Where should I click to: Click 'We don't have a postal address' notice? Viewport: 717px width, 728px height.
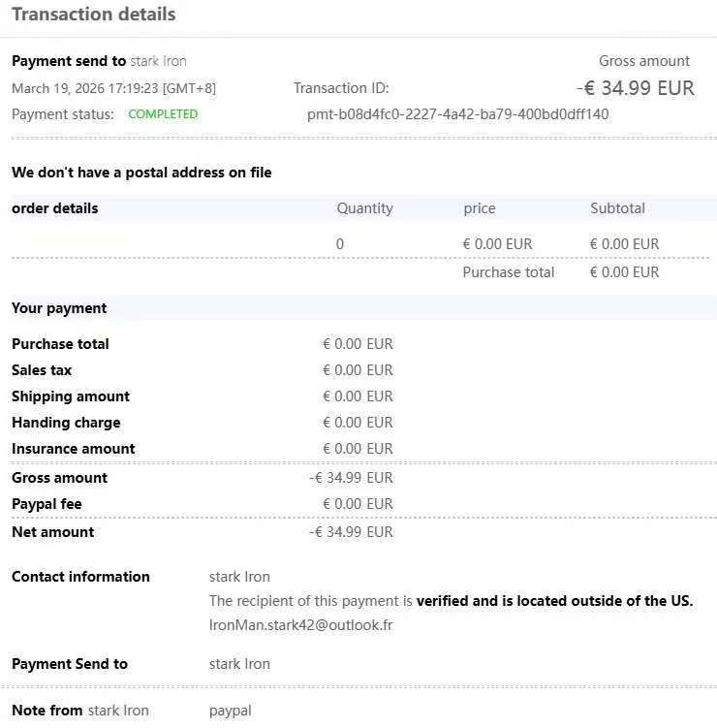(141, 173)
